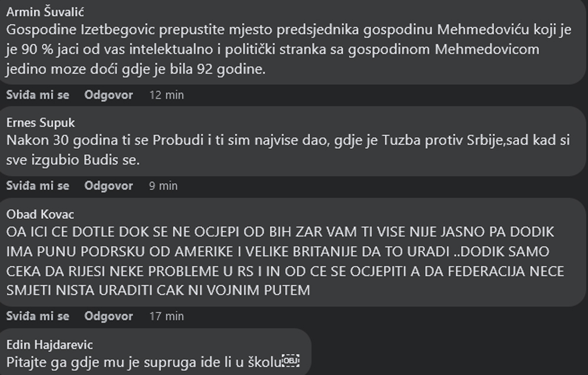Reply to Ernes Supuk's comment with Odgovor
The height and width of the screenshot is (375, 588).
[109, 186]
